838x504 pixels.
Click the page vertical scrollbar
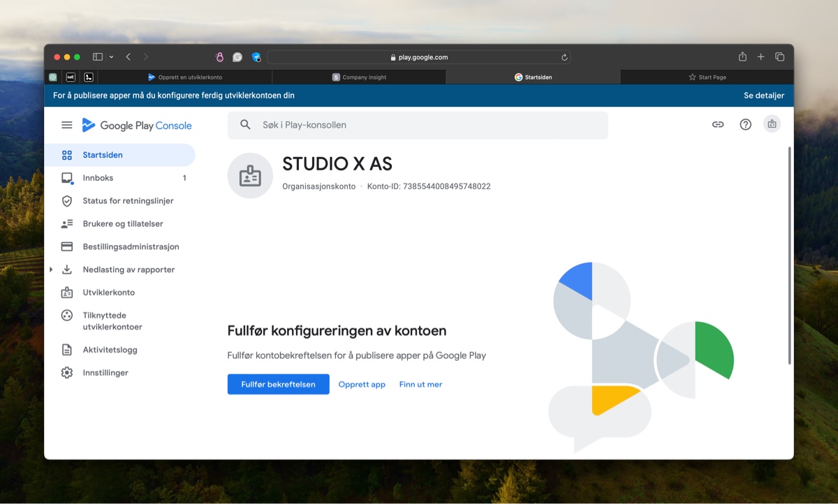tap(790, 255)
